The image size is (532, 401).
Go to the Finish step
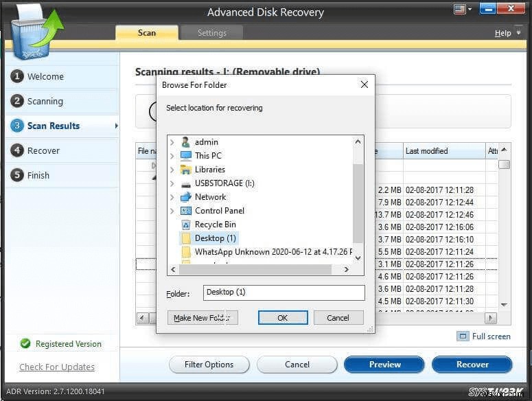point(62,175)
